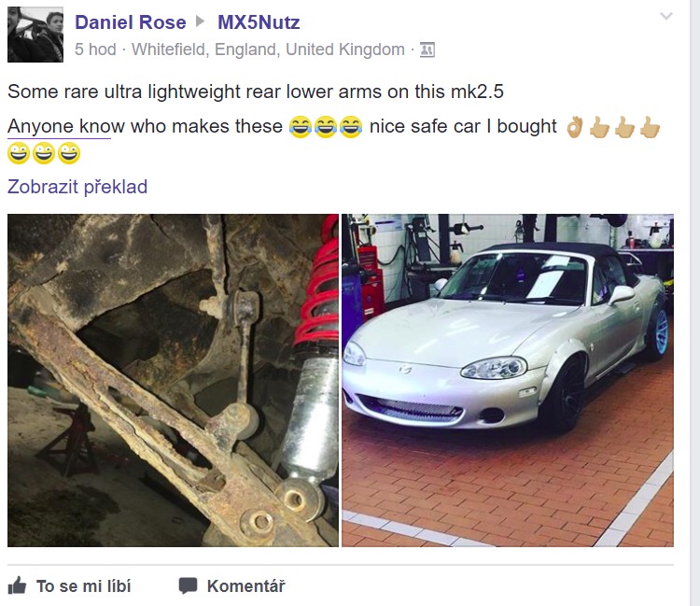Click the group privacy audience icon
The height and width of the screenshot is (606, 700).
(427, 49)
